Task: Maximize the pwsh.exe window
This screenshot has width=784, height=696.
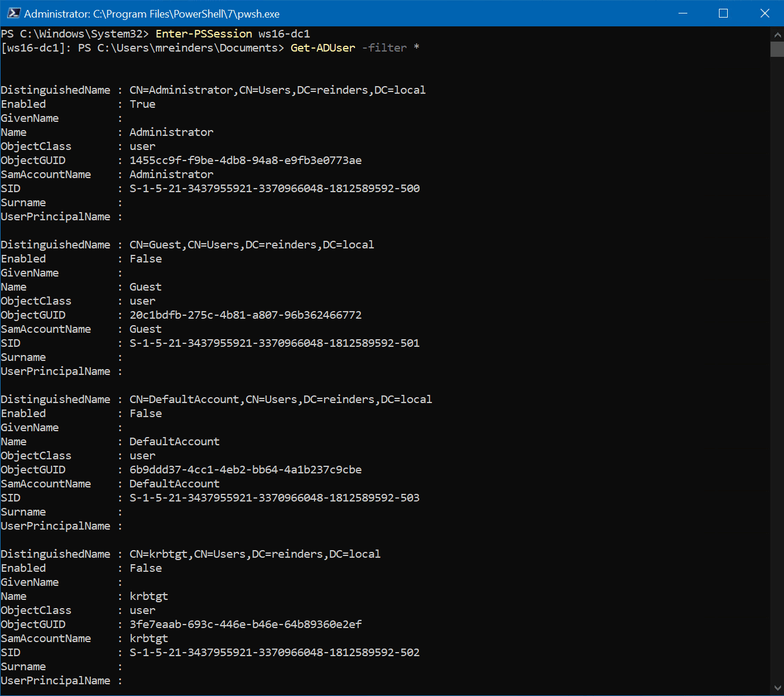Action: pos(724,13)
